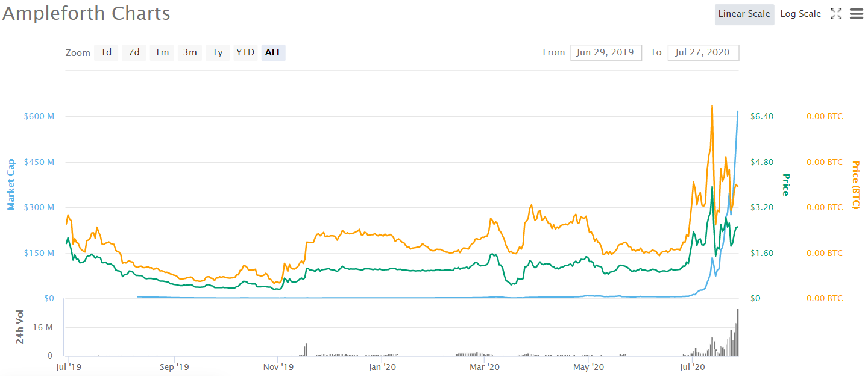The image size is (868, 376).
Task: Select the ALL zoom range
Action: [273, 52]
